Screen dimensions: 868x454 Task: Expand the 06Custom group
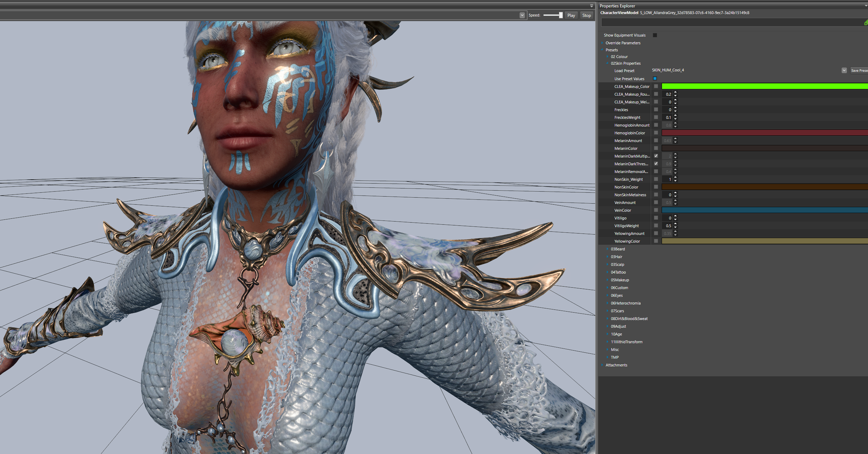pos(607,288)
